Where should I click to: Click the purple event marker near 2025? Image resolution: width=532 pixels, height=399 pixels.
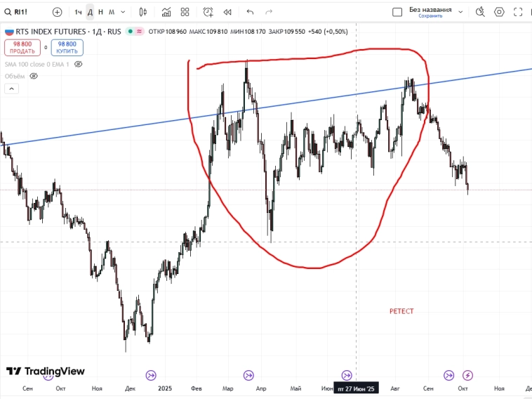(151, 376)
